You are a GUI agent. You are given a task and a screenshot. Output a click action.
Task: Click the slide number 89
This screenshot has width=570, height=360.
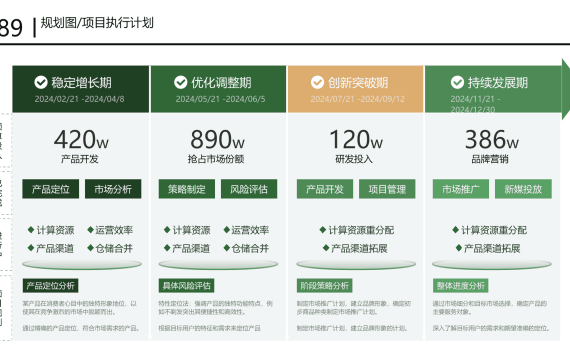tap(11, 28)
